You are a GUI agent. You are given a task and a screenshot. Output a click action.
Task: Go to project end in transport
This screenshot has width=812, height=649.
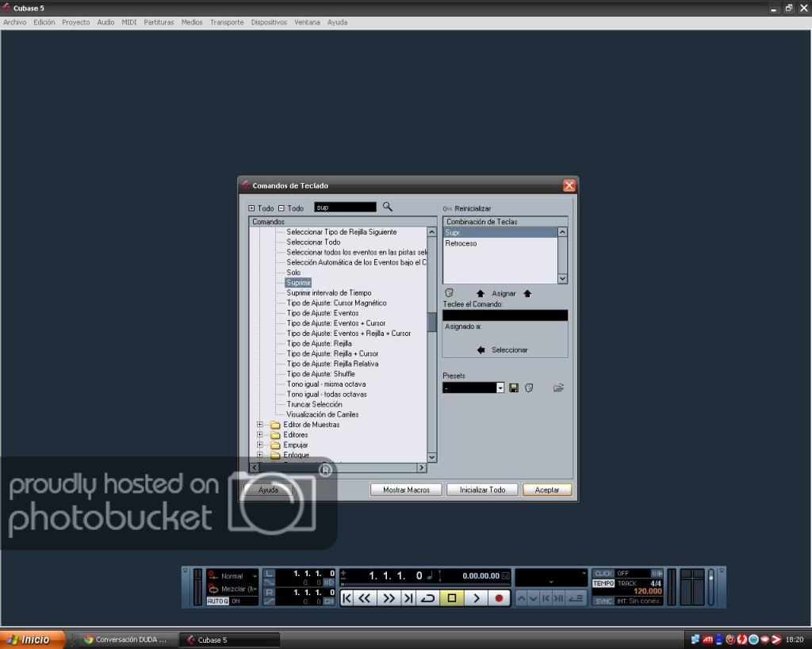(408, 598)
